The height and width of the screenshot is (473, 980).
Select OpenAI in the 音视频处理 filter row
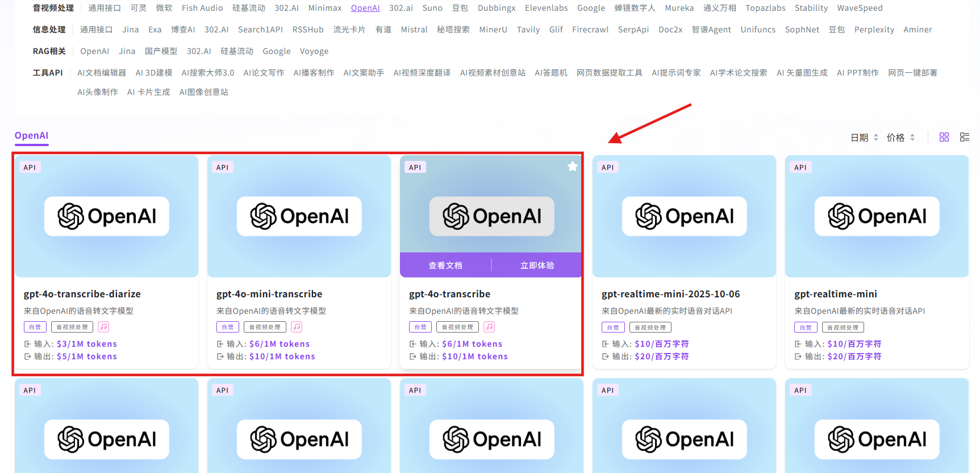365,8
